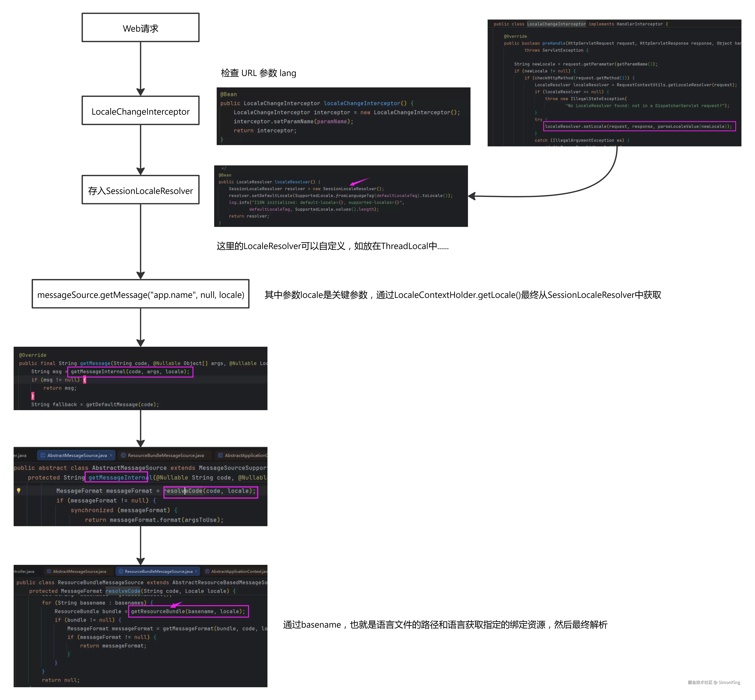Close the AbstractMessageSource.java tab
The height and width of the screenshot is (700, 755).
[x=111, y=455]
